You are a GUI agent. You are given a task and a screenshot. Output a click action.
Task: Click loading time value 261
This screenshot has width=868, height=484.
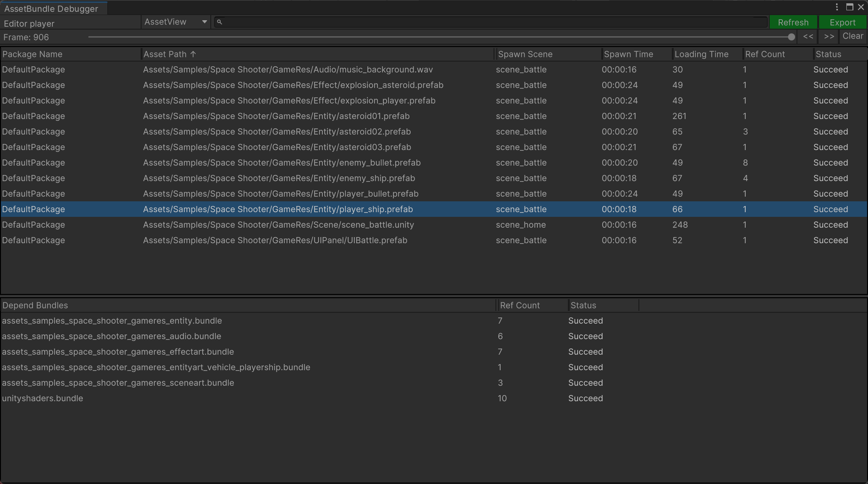679,116
